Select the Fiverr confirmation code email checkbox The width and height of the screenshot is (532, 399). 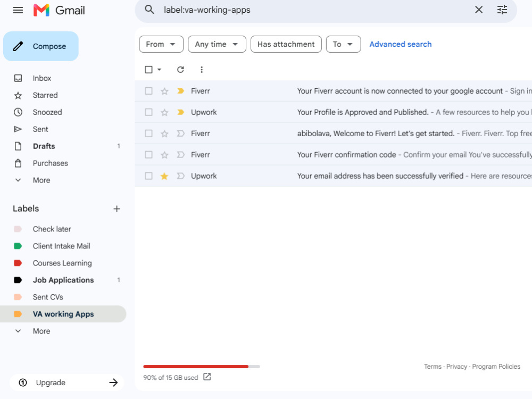148,155
